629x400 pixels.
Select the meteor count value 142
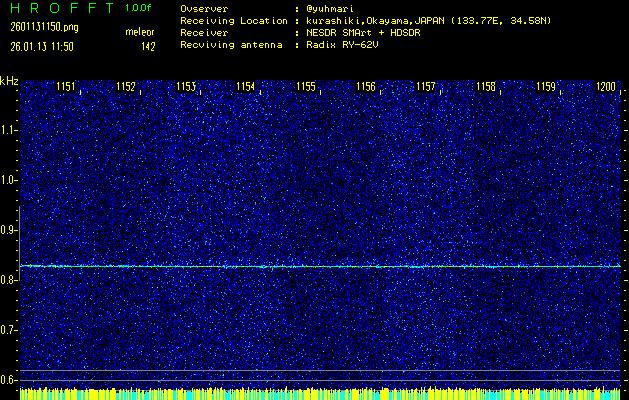pyautogui.click(x=148, y=45)
